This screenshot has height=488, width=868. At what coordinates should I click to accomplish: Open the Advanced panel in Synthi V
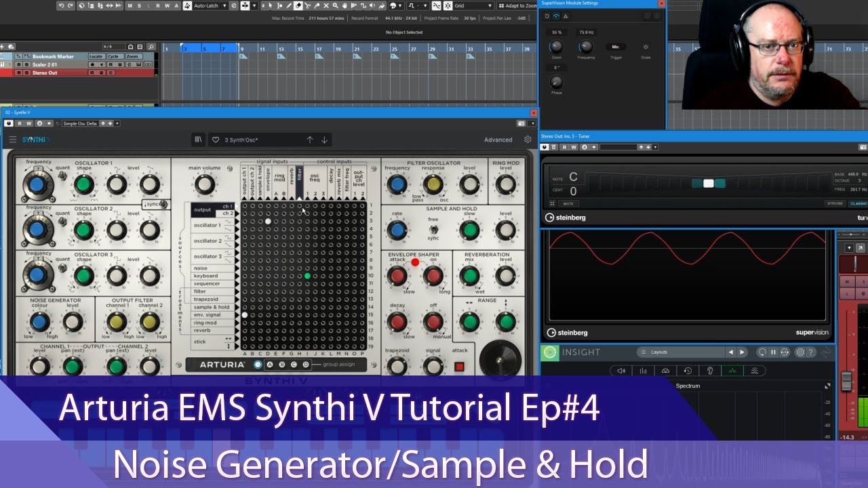498,140
